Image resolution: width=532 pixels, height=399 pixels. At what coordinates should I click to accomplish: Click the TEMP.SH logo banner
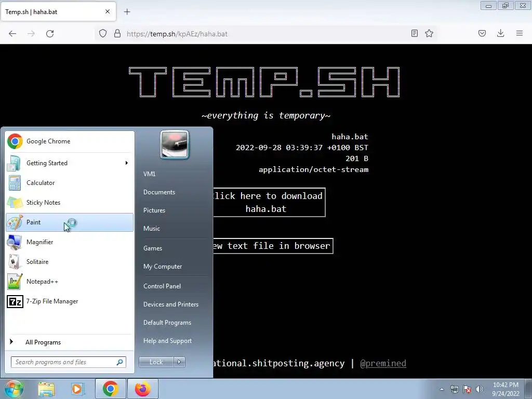pos(264,82)
